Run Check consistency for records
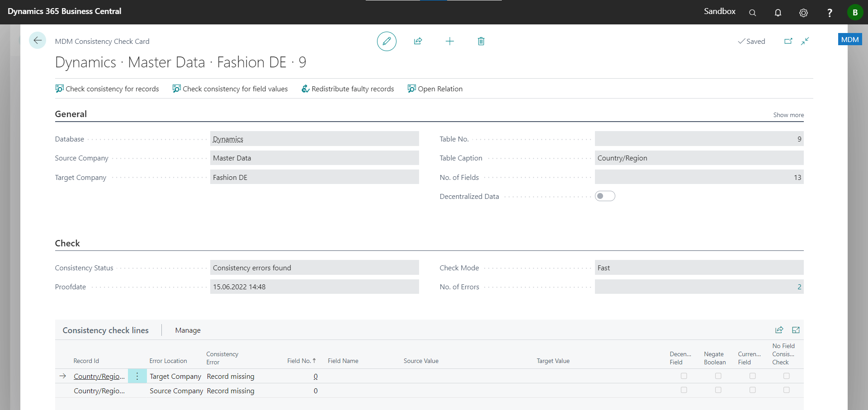This screenshot has height=410, width=868. pyautogui.click(x=107, y=89)
